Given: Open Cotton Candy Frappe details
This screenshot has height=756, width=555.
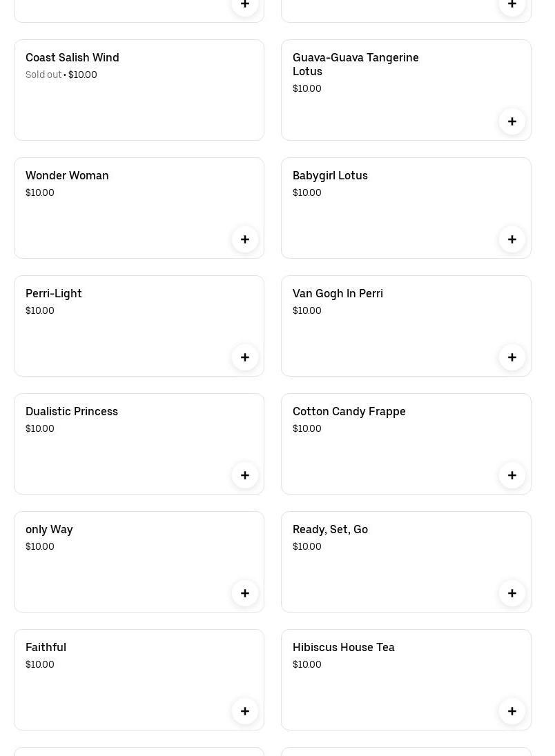Looking at the screenshot, I should 349,412.
